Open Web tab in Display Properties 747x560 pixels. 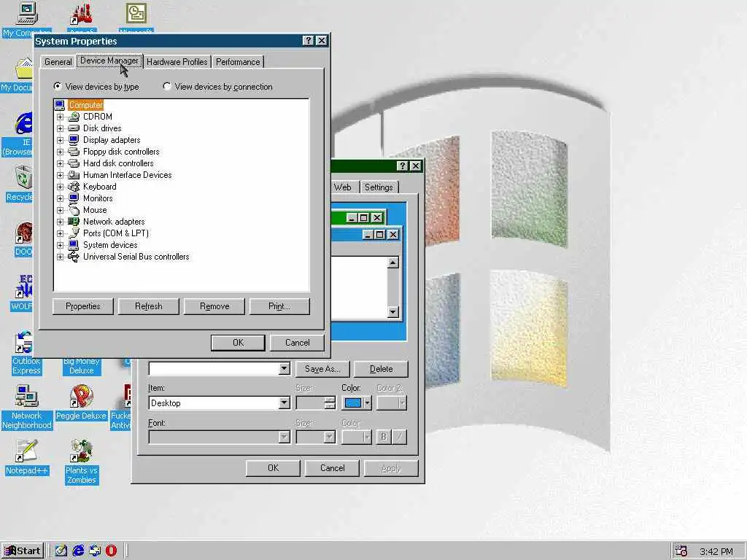pyautogui.click(x=343, y=187)
